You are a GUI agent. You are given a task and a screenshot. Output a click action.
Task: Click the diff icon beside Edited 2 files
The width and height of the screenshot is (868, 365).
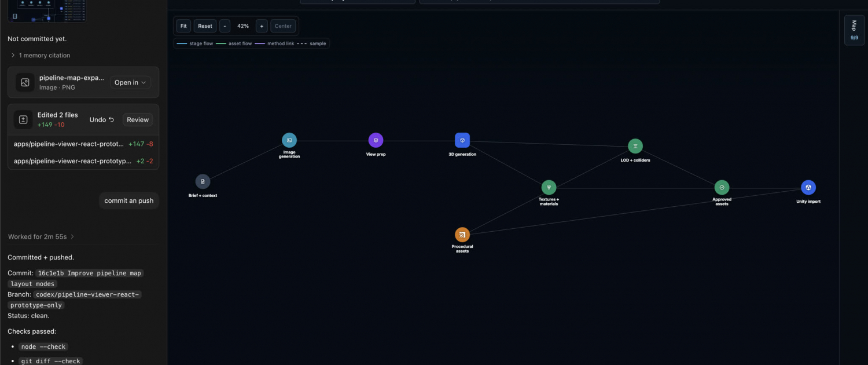pos(23,119)
